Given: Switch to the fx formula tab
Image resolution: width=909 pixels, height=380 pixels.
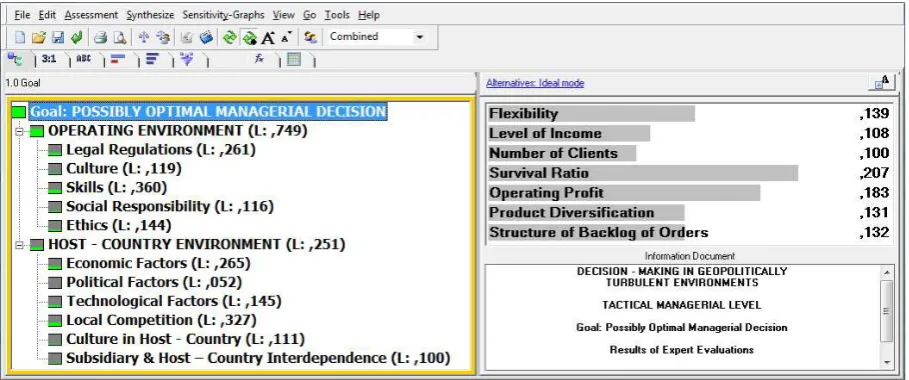Looking at the screenshot, I should pos(259,59).
